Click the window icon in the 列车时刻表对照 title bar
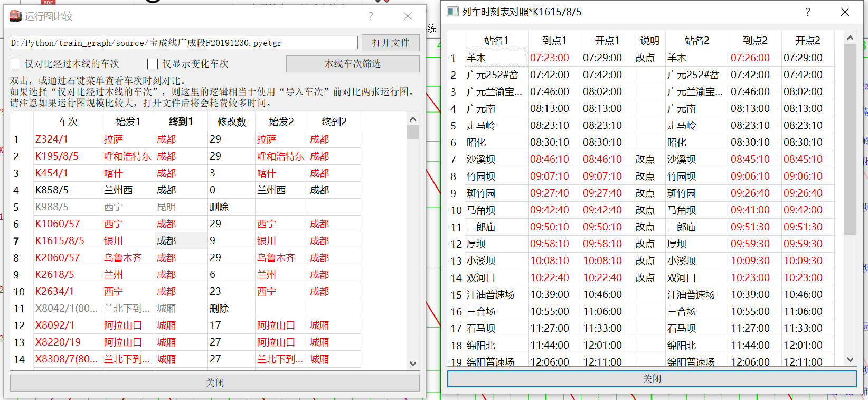 452,12
